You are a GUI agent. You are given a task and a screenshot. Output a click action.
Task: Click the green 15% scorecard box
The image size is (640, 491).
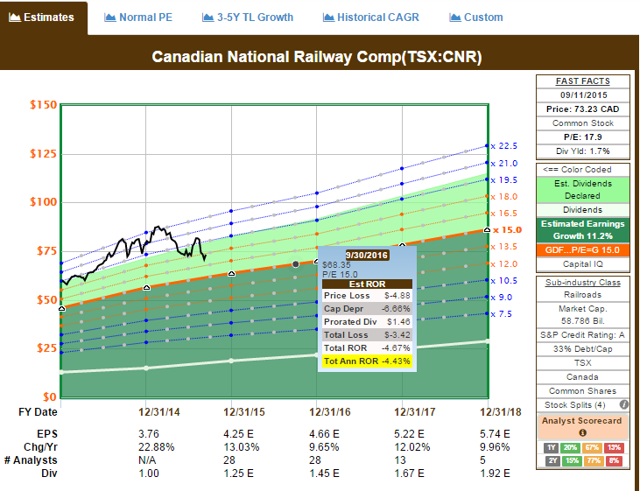click(571, 461)
